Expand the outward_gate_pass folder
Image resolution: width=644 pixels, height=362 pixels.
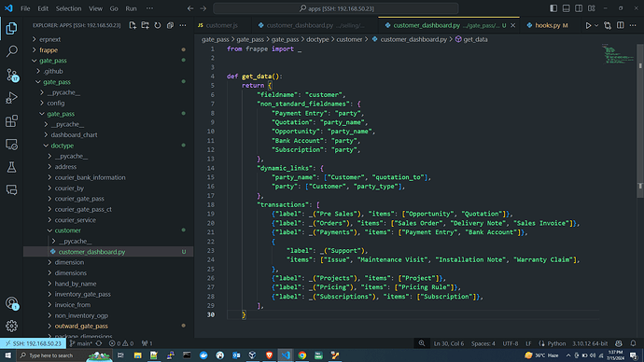point(81,326)
